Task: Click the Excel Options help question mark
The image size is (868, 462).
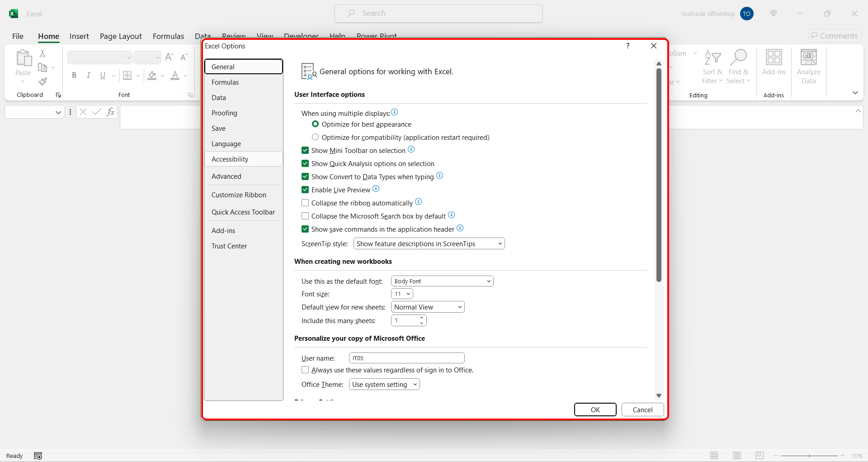Action: pos(628,46)
